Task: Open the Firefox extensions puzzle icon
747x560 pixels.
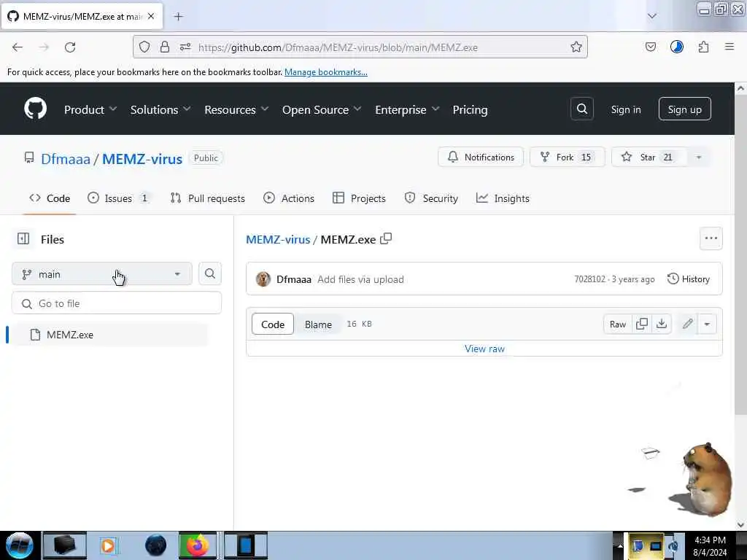Action: pos(703,47)
